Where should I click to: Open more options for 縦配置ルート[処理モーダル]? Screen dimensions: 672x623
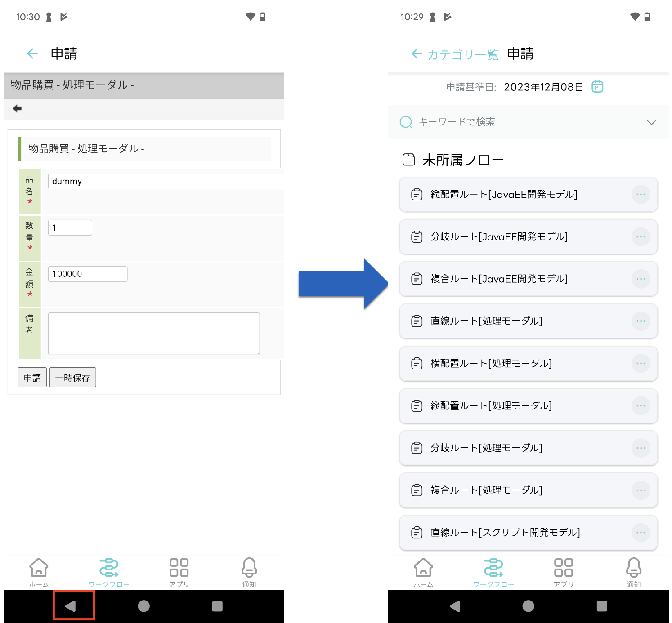[641, 405]
